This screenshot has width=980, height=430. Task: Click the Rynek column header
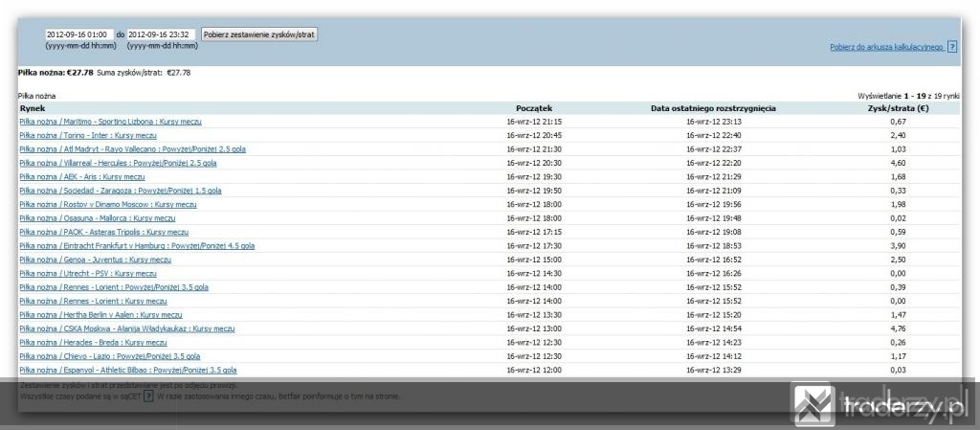pyautogui.click(x=33, y=108)
